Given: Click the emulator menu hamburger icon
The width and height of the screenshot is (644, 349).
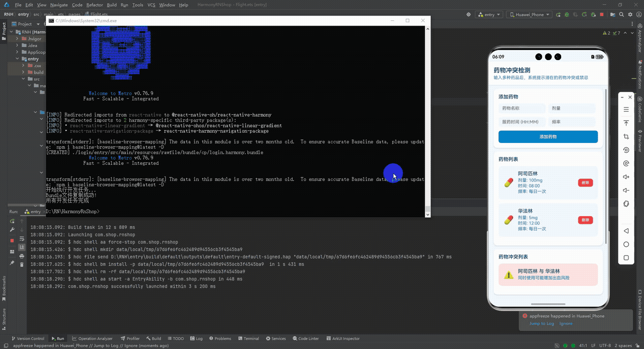Looking at the screenshot, I should [x=626, y=110].
